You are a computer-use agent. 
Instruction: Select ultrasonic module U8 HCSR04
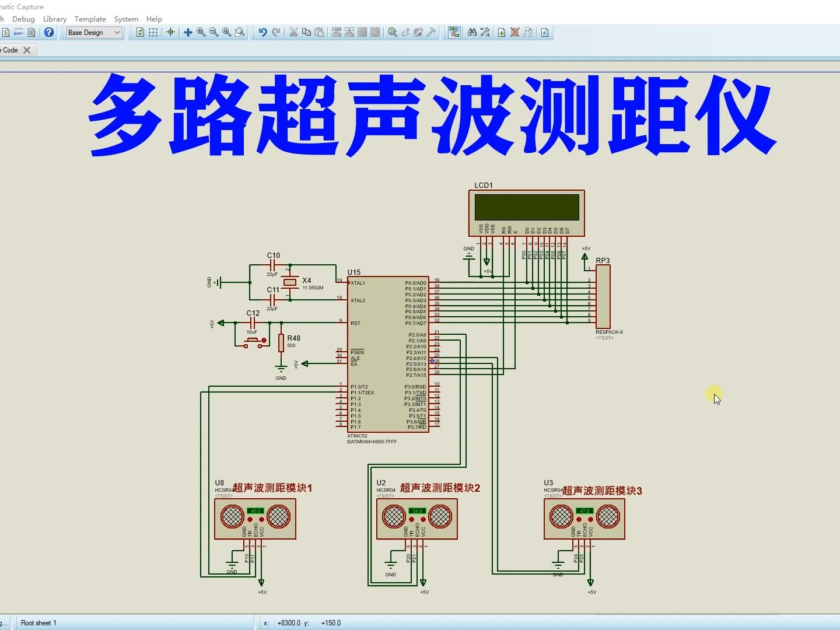tap(255, 519)
